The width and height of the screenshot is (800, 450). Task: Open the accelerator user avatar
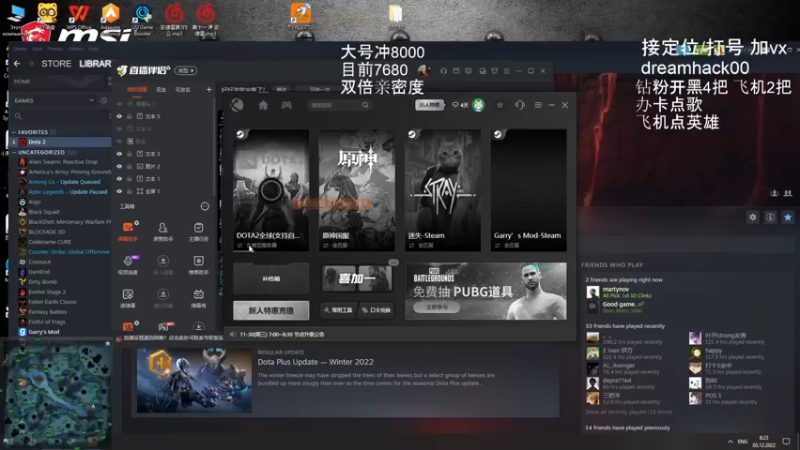point(478,105)
